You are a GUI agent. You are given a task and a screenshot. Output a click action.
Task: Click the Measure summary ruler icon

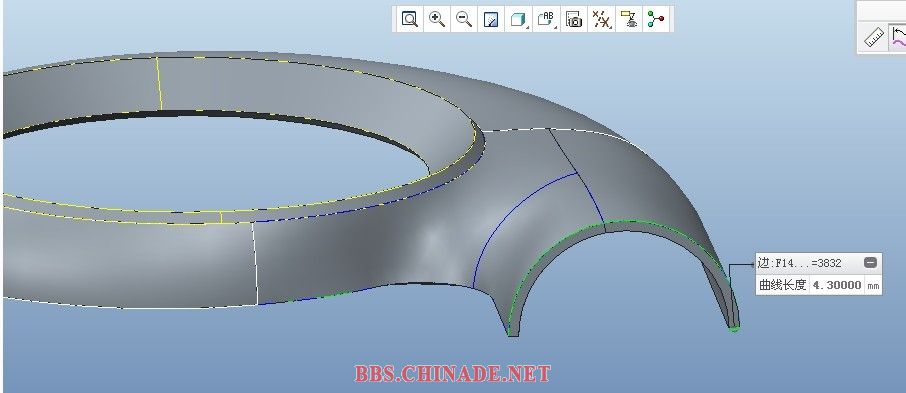(874, 38)
